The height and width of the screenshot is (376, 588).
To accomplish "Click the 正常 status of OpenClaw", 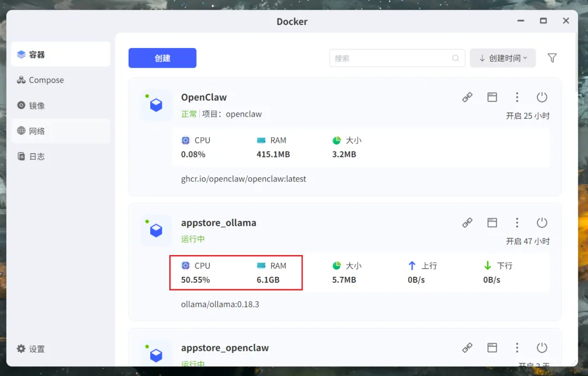I will tap(188, 114).
